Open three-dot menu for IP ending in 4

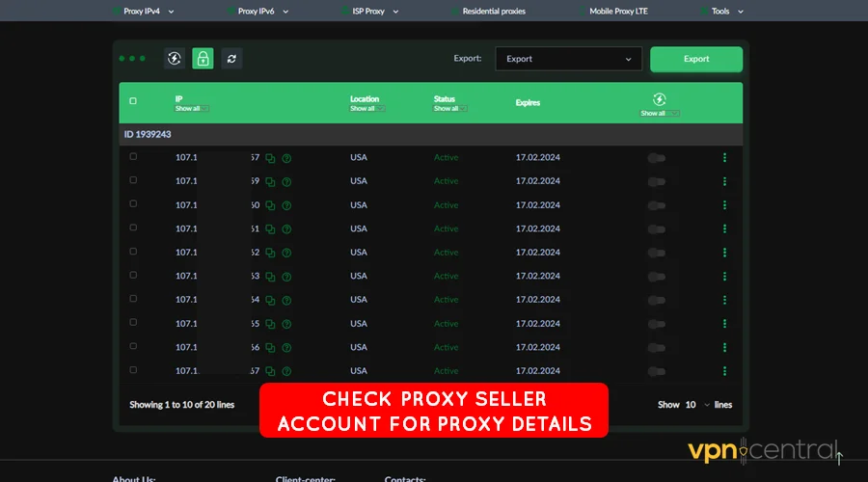pos(724,300)
